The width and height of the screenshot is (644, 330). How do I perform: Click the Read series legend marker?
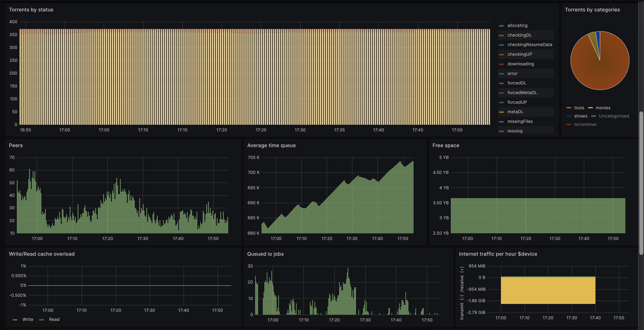(x=42, y=319)
